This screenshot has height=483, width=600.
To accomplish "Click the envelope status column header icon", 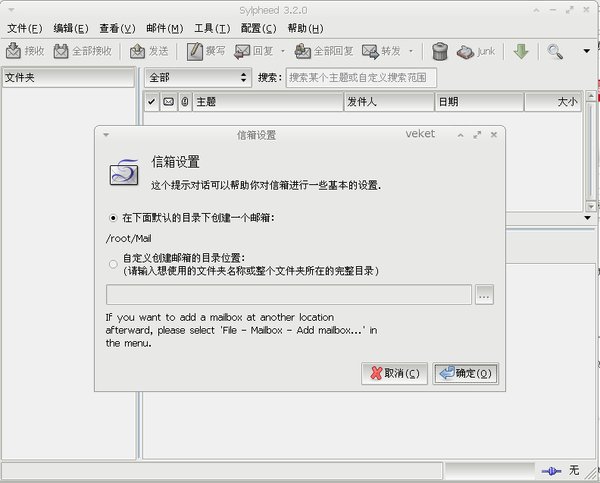I will tap(168, 101).
